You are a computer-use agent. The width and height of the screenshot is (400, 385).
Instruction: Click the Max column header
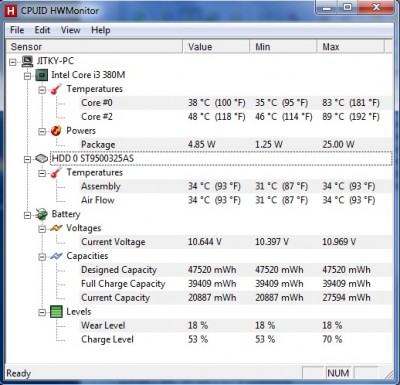(x=351, y=47)
